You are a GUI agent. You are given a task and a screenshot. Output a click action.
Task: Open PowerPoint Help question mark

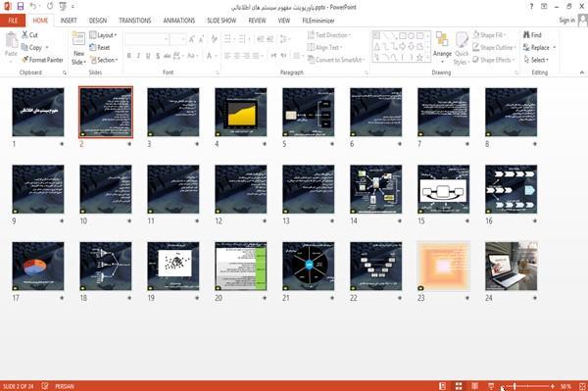pyautogui.click(x=531, y=7)
